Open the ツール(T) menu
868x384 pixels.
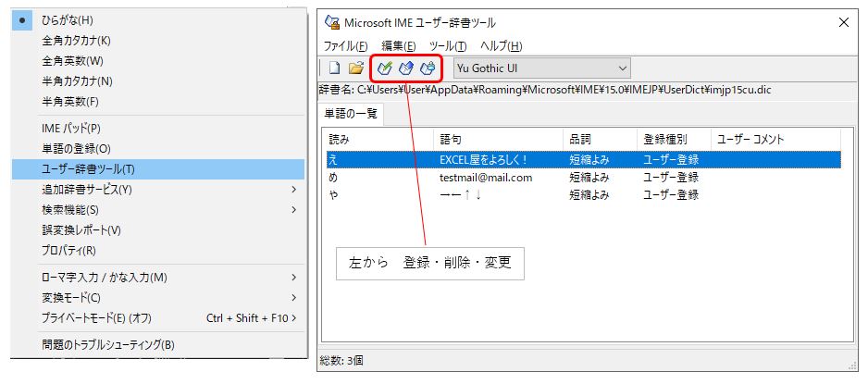pos(448,46)
